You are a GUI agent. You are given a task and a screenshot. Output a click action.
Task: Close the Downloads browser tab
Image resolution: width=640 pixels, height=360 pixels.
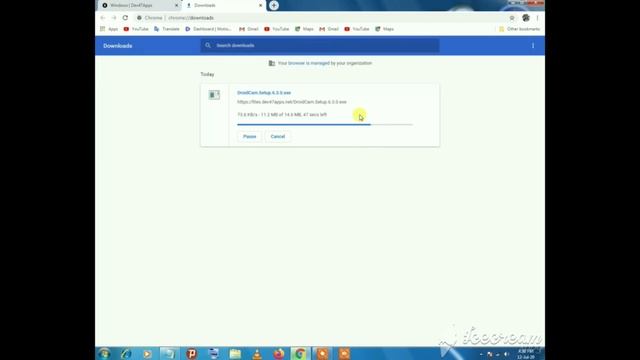click(x=260, y=5)
